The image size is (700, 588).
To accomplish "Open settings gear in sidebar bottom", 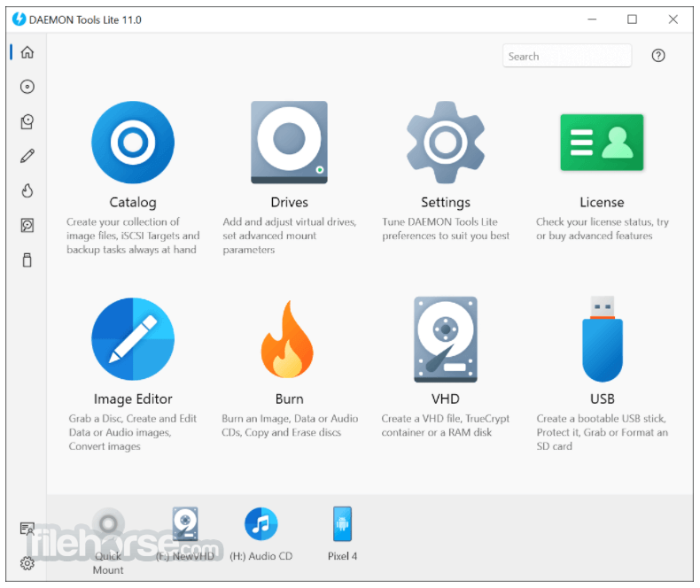I will [27, 563].
